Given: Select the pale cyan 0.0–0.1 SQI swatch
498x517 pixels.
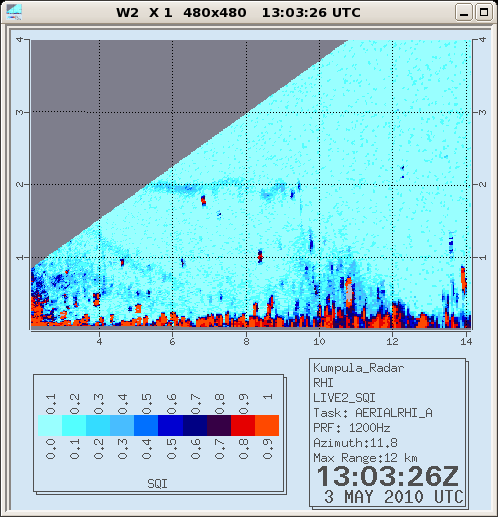Looking at the screenshot, I should pyautogui.click(x=50, y=425).
